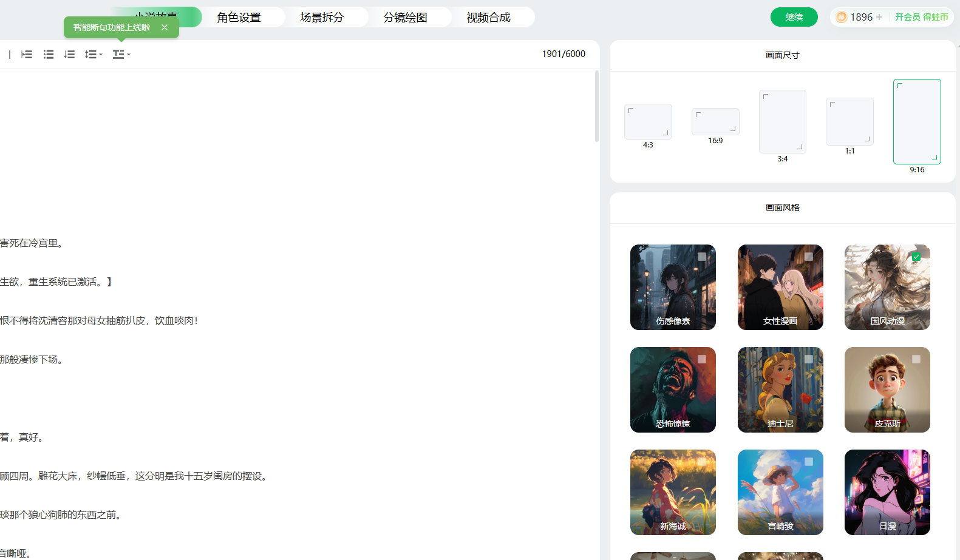Tick the 皮克斯 style checkbox
This screenshot has height=560, width=960.
coord(916,359)
